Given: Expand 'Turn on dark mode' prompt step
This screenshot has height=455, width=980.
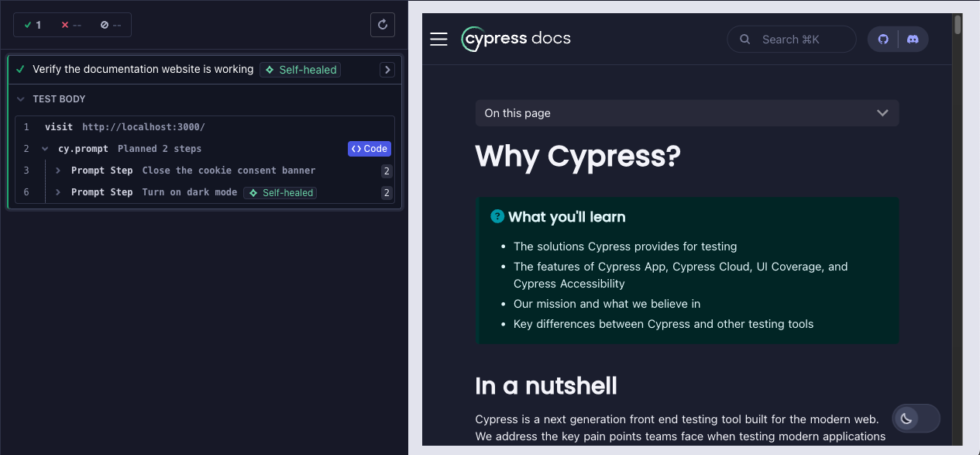Looking at the screenshot, I should (58, 192).
